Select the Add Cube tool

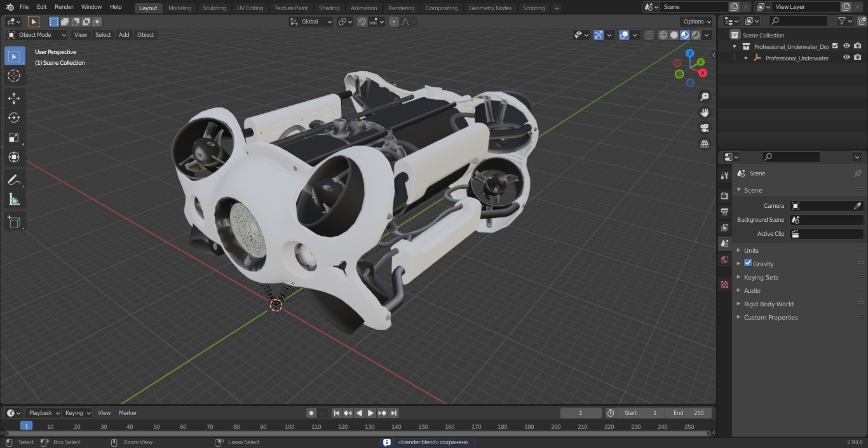[14, 222]
